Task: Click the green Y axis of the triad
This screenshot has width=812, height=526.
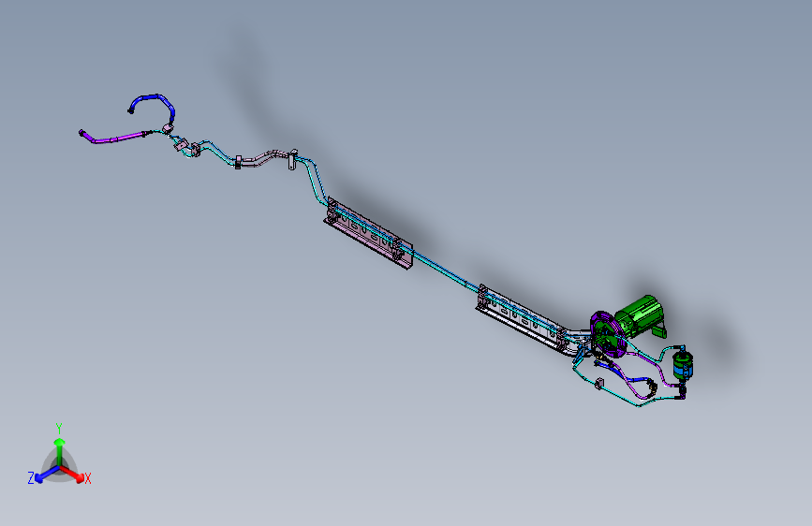Action: [60, 451]
